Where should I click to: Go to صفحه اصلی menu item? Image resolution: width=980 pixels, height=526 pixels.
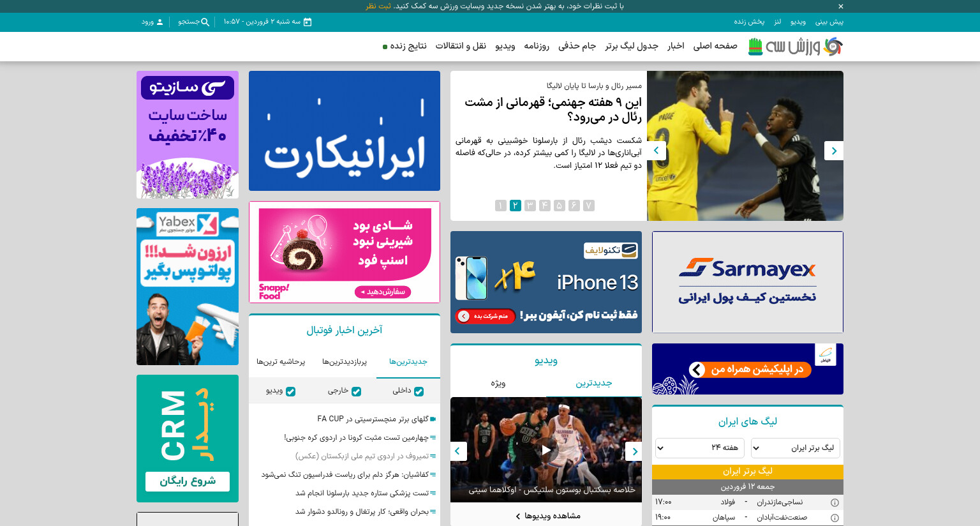715,46
